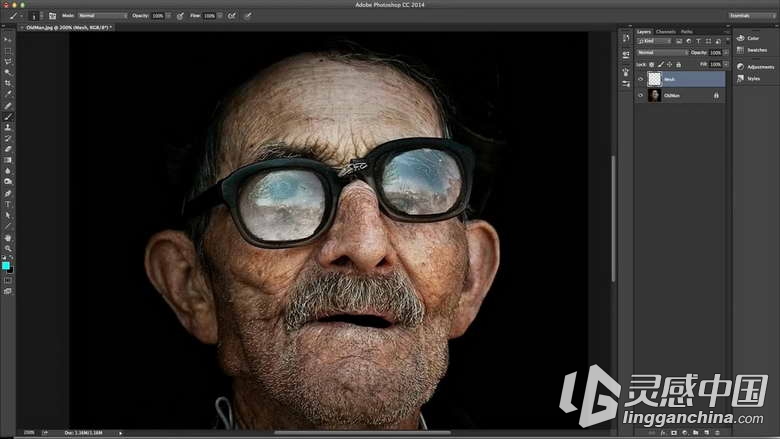Select the Healing Brush tool
This screenshot has height=439, width=780.
point(7,106)
